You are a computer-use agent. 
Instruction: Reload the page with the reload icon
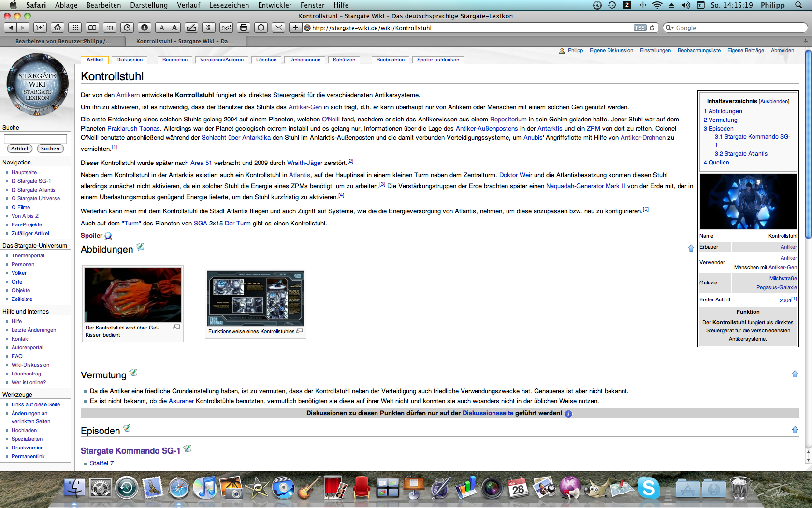[652, 28]
